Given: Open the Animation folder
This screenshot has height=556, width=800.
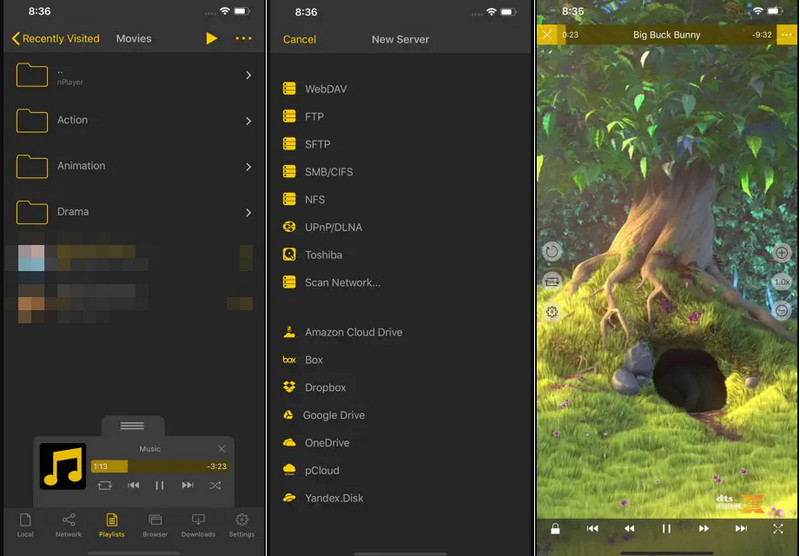Looking at the screenshot, I should (x=134, y=166).
